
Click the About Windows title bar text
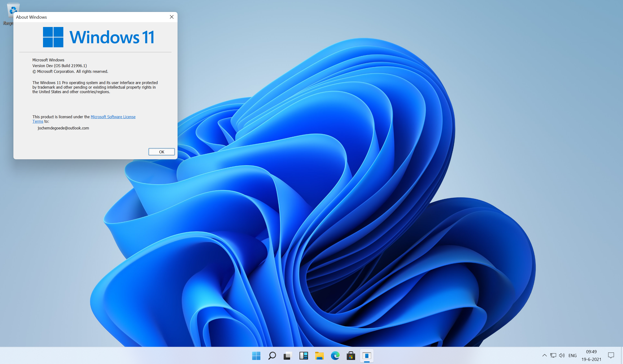[x=31, y=17]
